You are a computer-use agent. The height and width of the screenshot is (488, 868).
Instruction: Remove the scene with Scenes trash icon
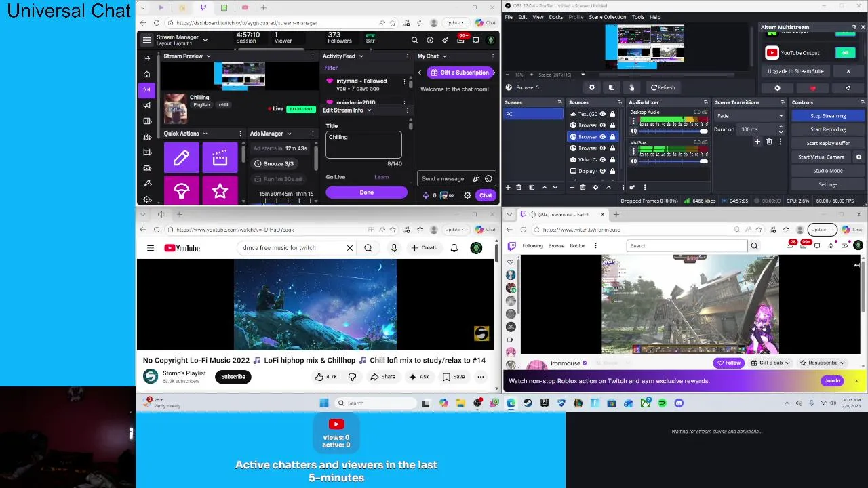pyautogui.click(x=518, y=187)
